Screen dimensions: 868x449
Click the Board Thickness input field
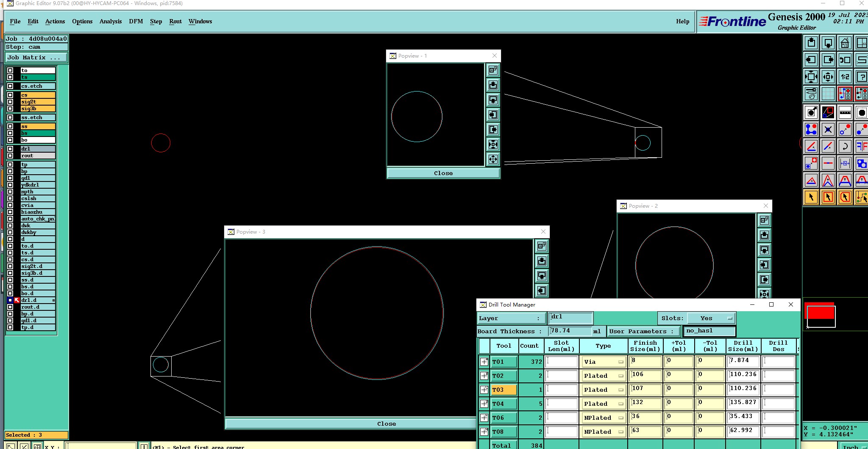570,331
